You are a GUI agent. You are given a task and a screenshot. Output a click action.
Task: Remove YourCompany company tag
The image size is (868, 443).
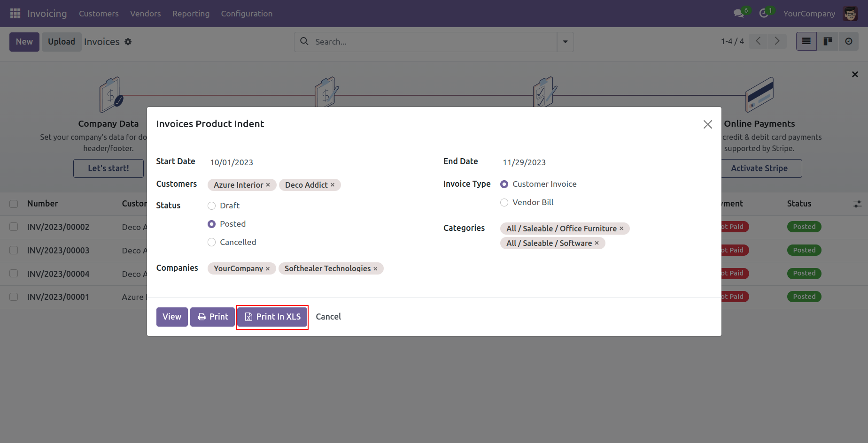click(x=268, y=268)
